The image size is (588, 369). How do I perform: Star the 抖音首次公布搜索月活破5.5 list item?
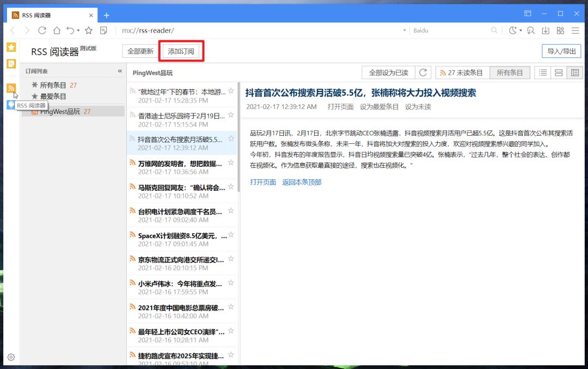coord(231,138)
